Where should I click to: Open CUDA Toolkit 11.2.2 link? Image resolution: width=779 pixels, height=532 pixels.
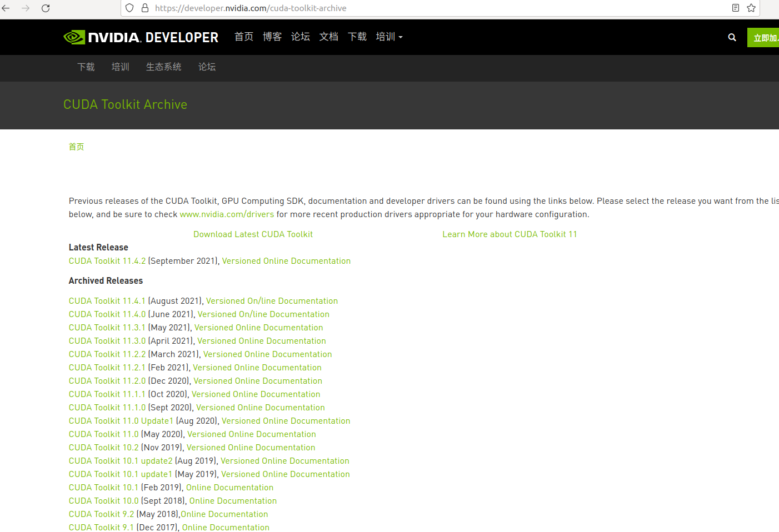[x=107, y=354]
